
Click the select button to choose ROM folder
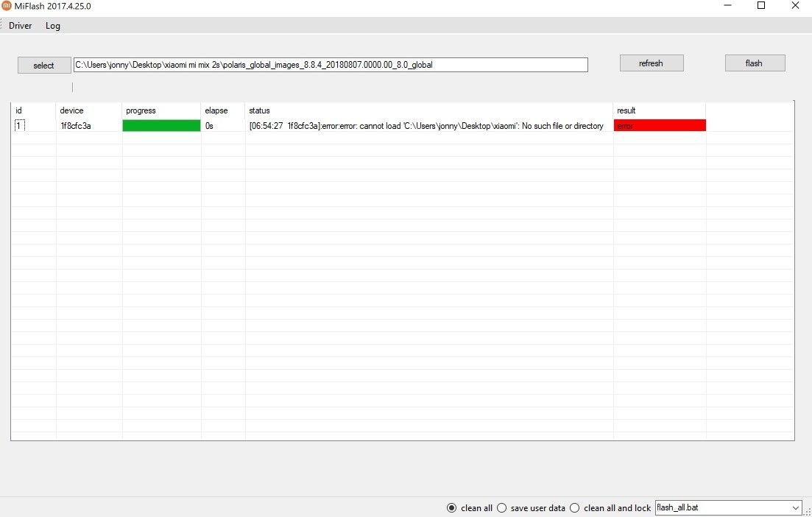pyautogui.click(x=44, y=66)
